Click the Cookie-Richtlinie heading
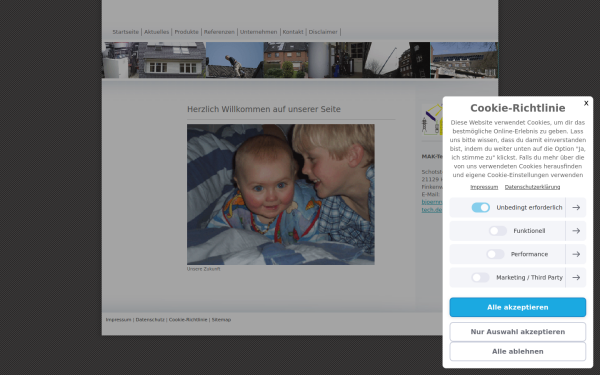The image size is (600, 375). click(517, 108)
